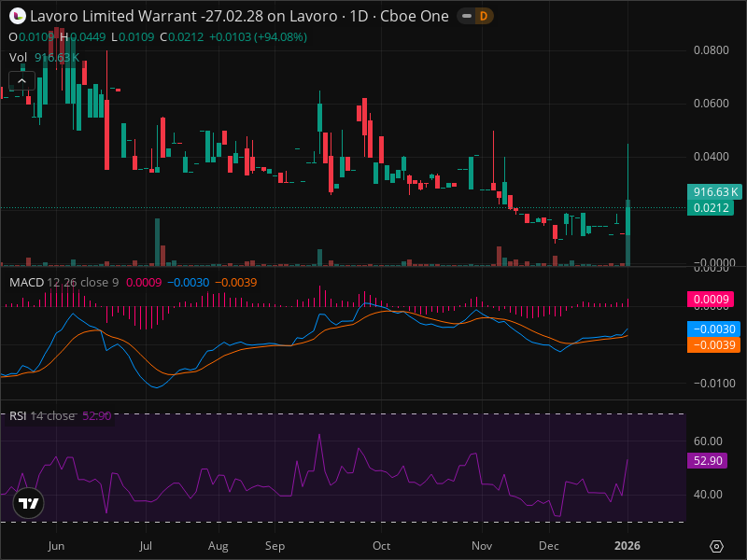747x560 pixels.
Task: Click the close value C0.0212 in header
Action: pos(181,37)
